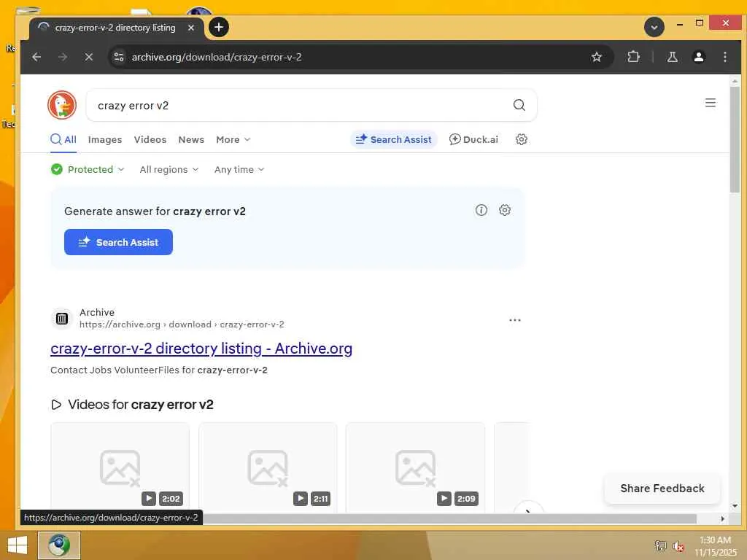The height and width of the screenshot is (560, 747).
Task: Open the video thumbnail with duration 2:11
Action: click(268, 467)
